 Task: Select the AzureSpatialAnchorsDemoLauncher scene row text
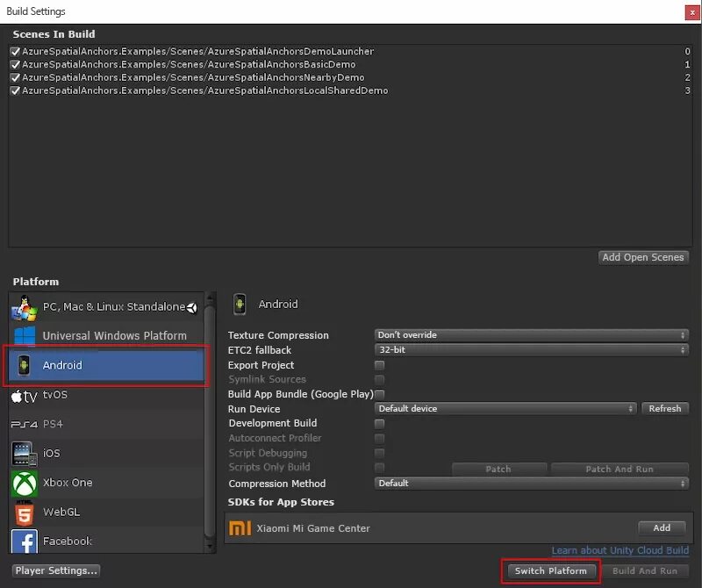click(x=198, y=52)
